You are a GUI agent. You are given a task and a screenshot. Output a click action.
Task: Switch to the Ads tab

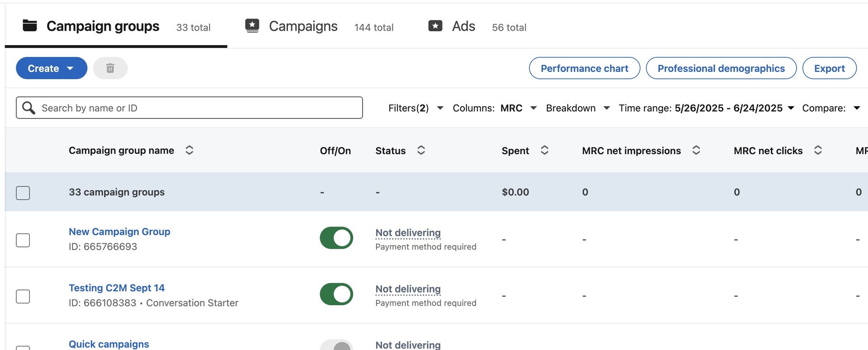(477, 26)
